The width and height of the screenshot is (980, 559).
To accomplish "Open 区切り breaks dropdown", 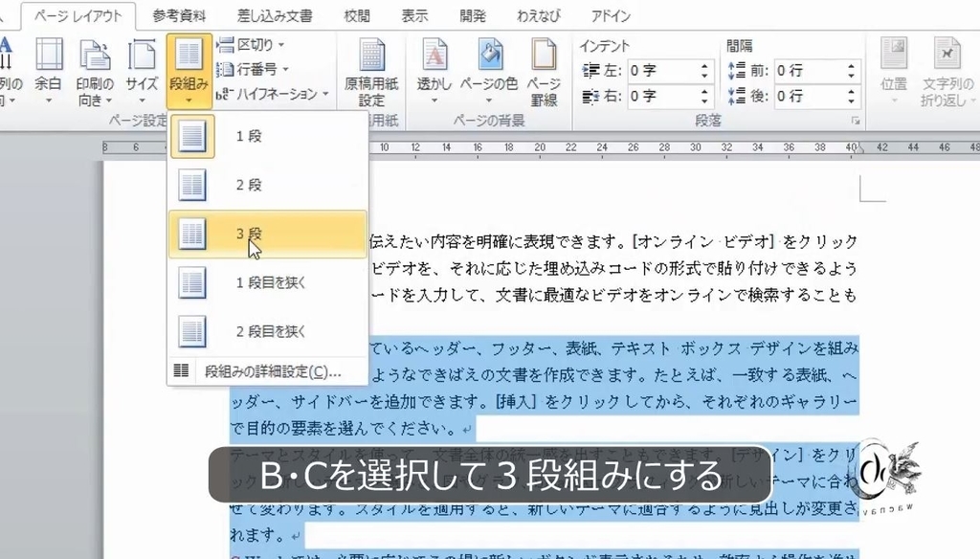I will (252, 44).
